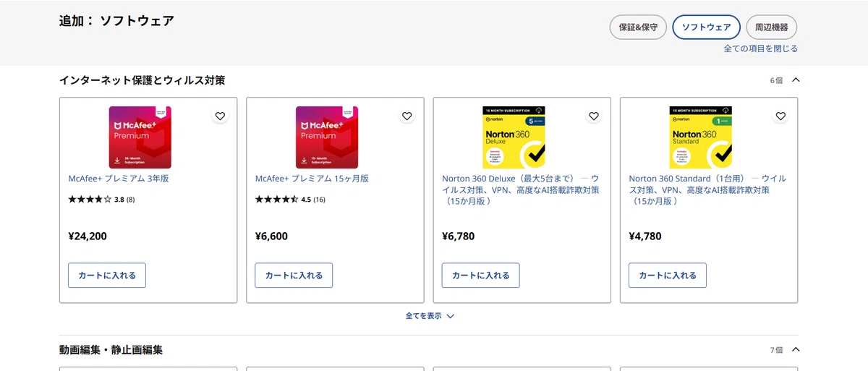Add McAfee+ 3年版 to cart
868x371 pixels.
point(107,276)
